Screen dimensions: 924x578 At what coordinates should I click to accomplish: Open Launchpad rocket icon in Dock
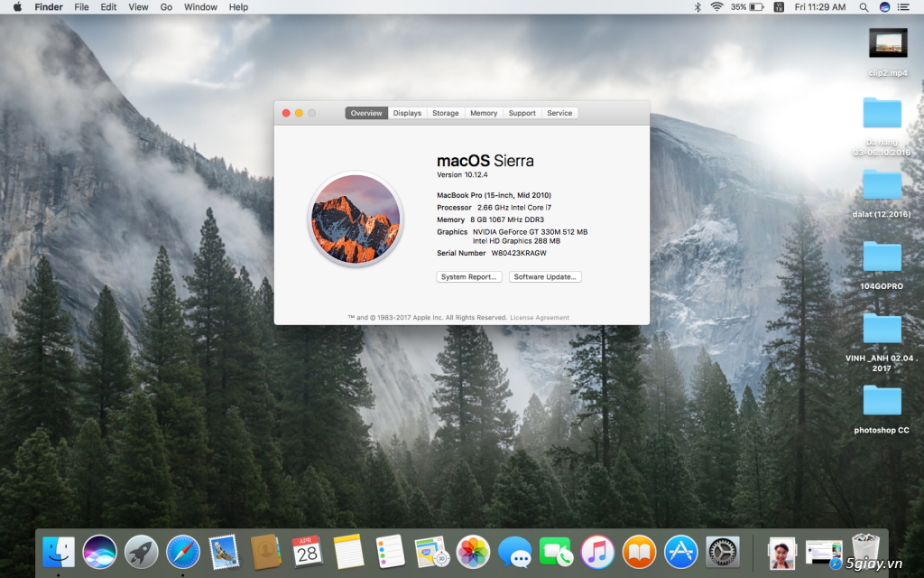(x=142, y=552)
